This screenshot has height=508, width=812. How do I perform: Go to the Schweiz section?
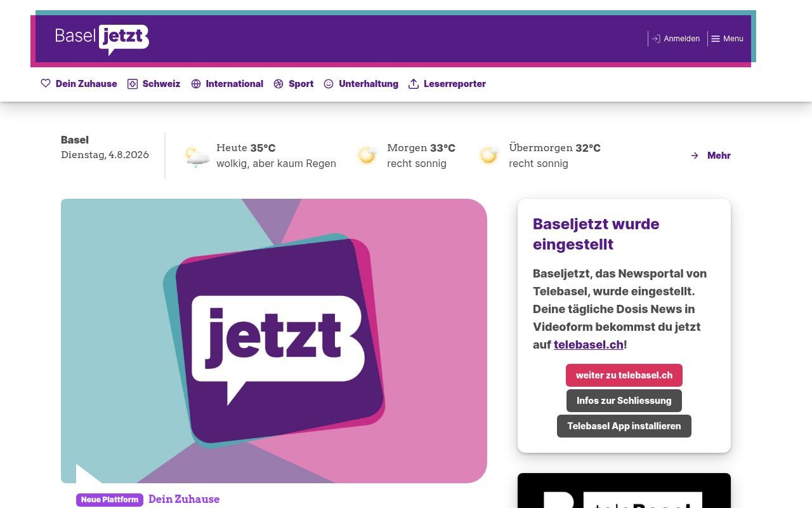[x=161, y=84]
